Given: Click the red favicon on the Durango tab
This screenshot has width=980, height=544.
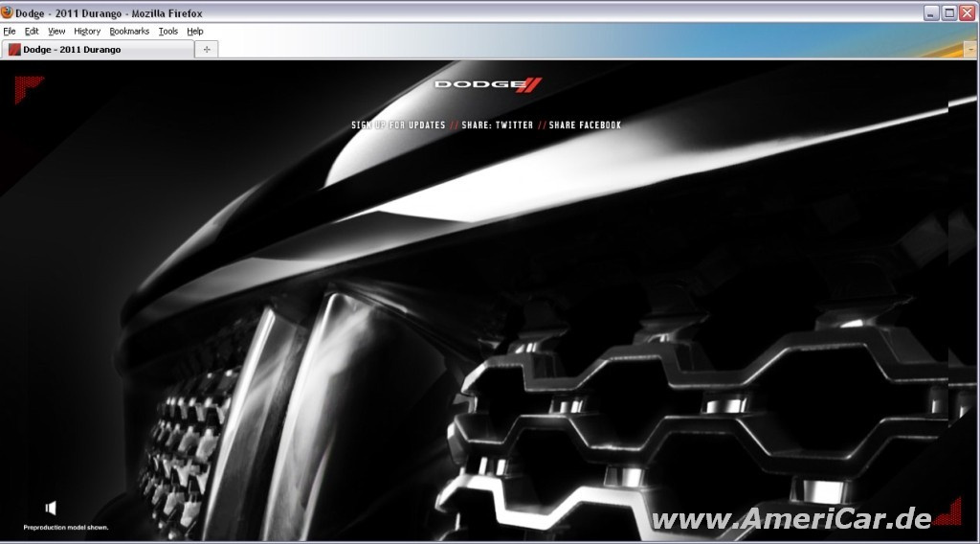Looking at the screenshot, I should pyautogui.click(x=14, y=50).
